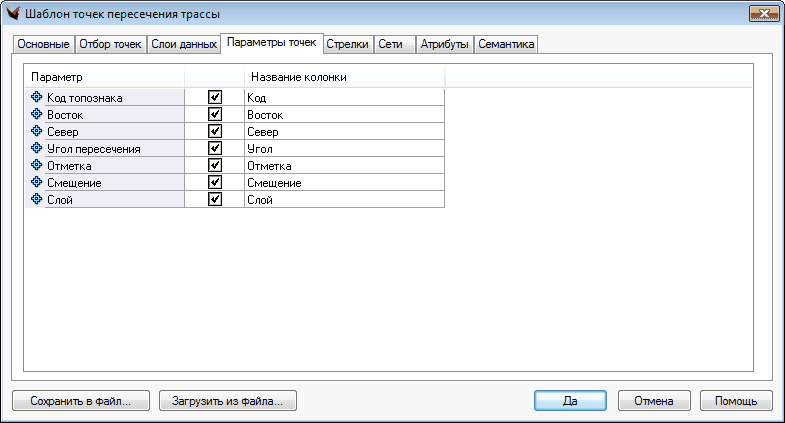Toggle the Угол пересечения checkbox
Image resolution: width=785 pixels, height=423 pixels.
click(x=214, y=148)
